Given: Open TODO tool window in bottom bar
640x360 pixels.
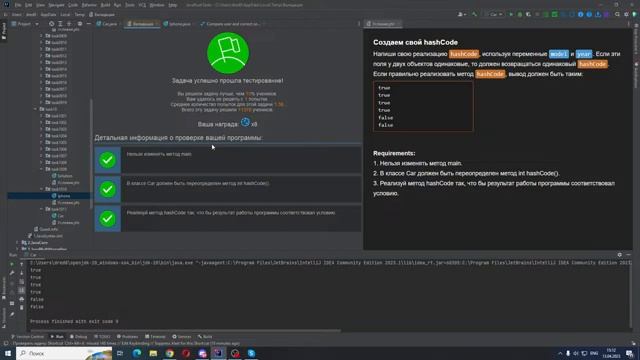Looking at the screenshot, I should (102, 337).
